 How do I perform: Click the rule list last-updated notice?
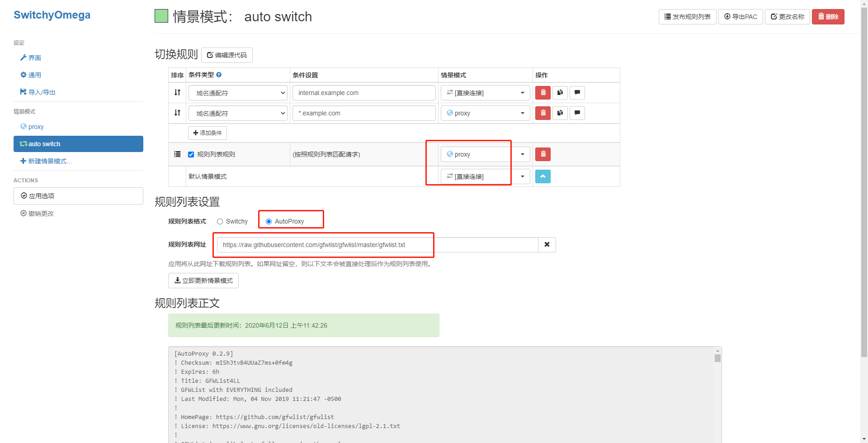coord(303,325)
